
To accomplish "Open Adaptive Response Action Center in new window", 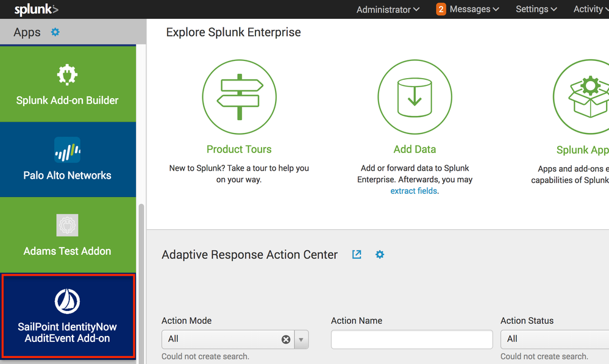I will [x=357, y=254].
